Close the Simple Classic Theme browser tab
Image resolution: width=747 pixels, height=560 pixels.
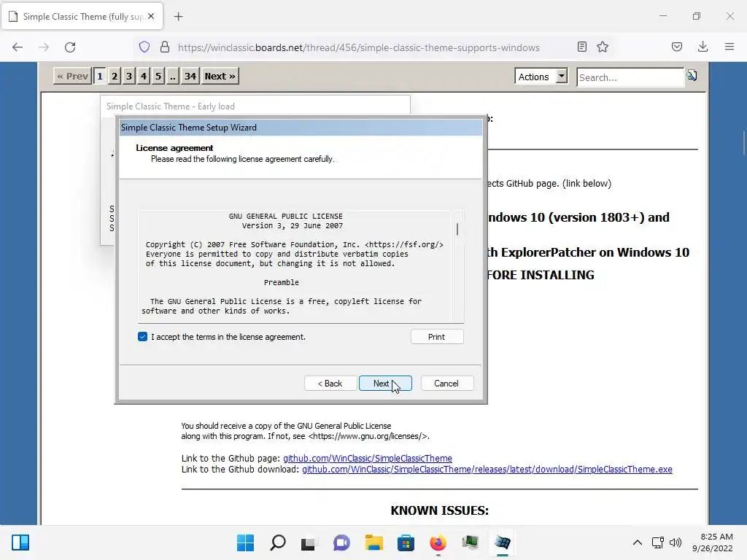[151, 16]
